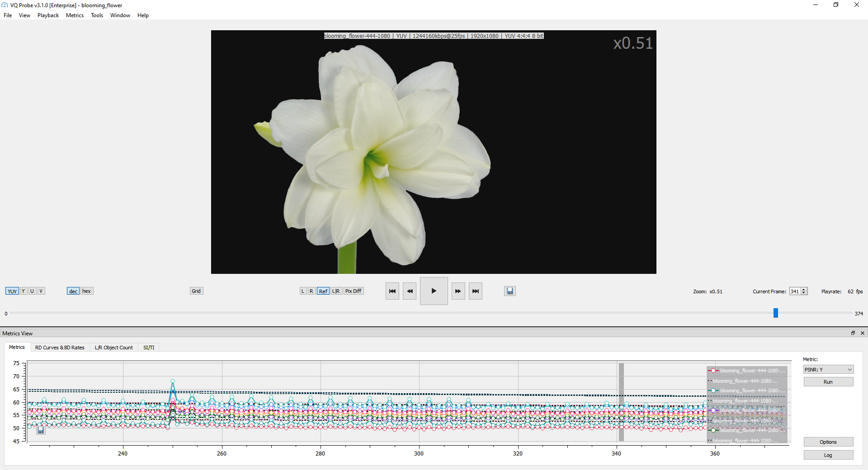The height and width of the screenshot is (470, 868).
Task: Close the Metrics View panel
Action: pyautogui.click(x=863, y=333)
